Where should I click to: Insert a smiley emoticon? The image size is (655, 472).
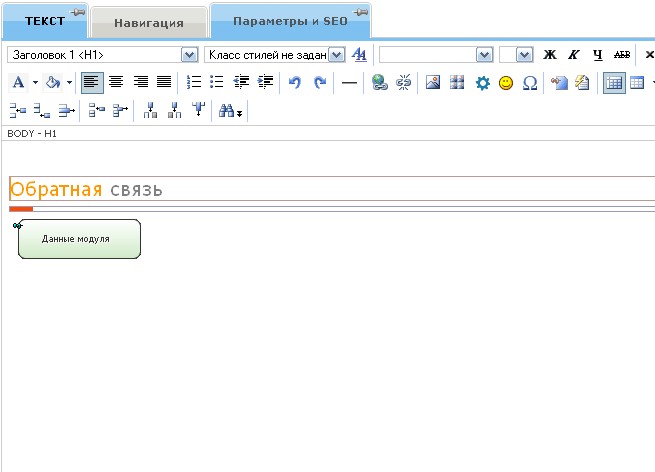506,83
